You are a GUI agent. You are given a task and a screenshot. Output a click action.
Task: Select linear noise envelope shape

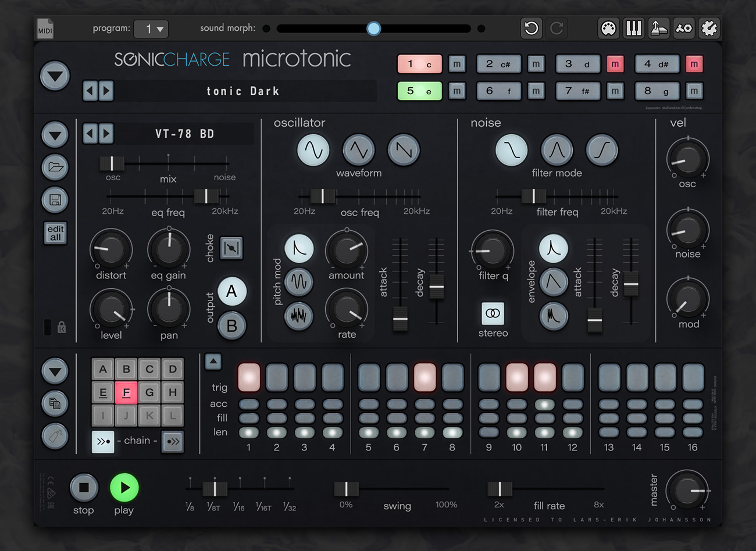click(554, 282)
